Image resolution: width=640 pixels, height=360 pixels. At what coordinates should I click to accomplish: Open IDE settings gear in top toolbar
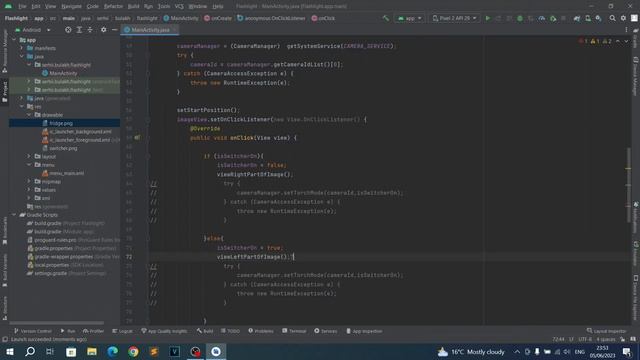point(623,18)
